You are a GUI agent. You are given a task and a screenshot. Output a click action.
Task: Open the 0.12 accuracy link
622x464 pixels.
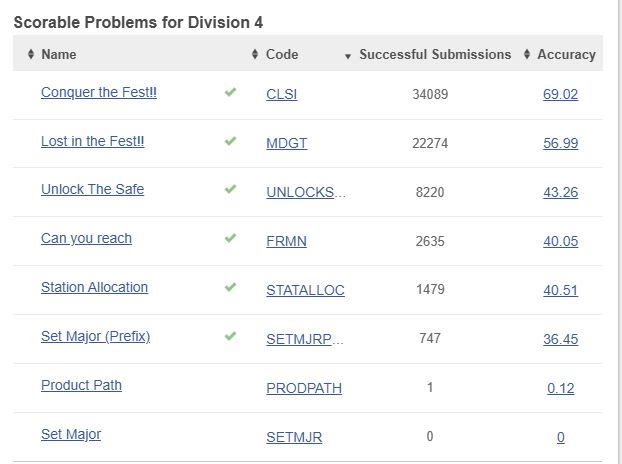(x=560, y=388)
